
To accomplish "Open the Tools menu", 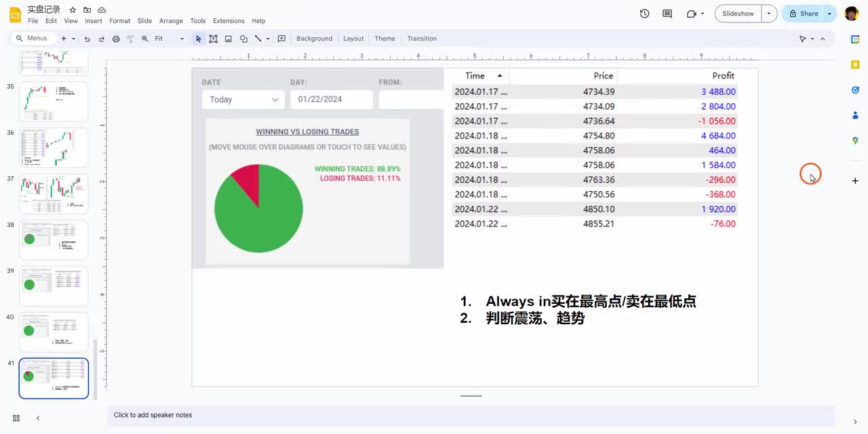I will point(198,21).
